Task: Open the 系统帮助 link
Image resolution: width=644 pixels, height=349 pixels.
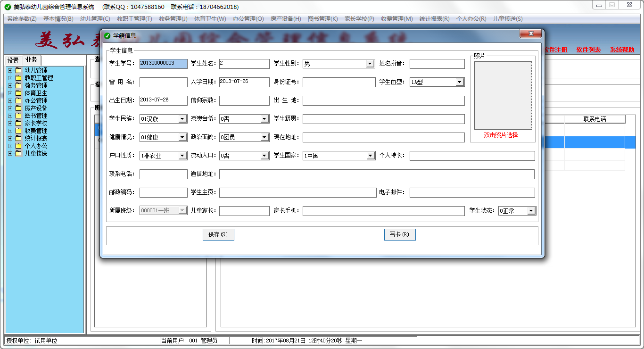Action: tap(622, 50)
